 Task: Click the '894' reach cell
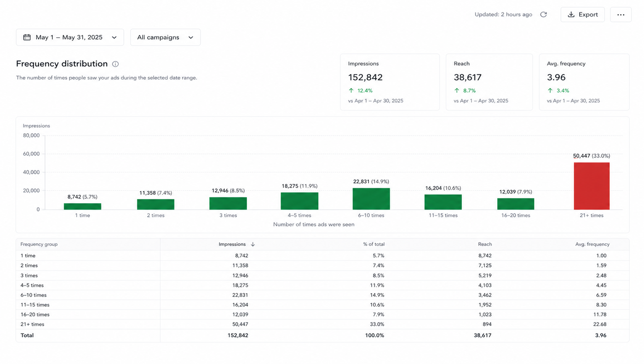coord(487,324)
